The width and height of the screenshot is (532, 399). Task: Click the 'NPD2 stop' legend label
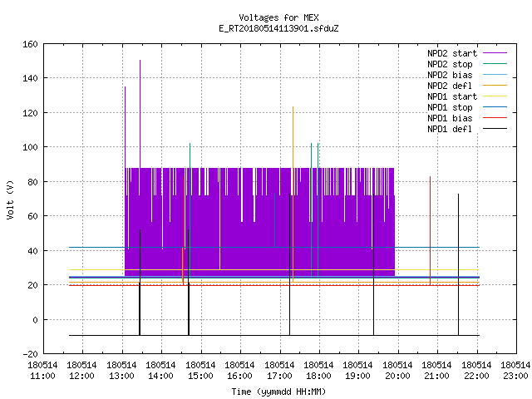[450, 64]
